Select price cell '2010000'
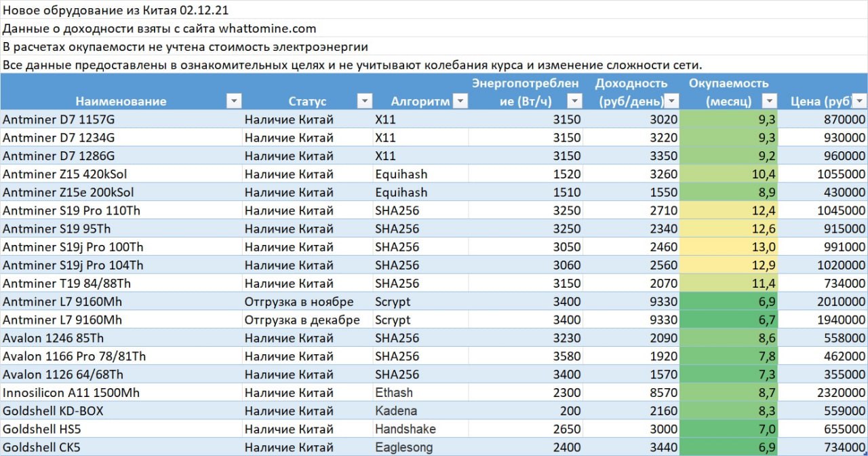868x456 pixels. click(823, 301)
